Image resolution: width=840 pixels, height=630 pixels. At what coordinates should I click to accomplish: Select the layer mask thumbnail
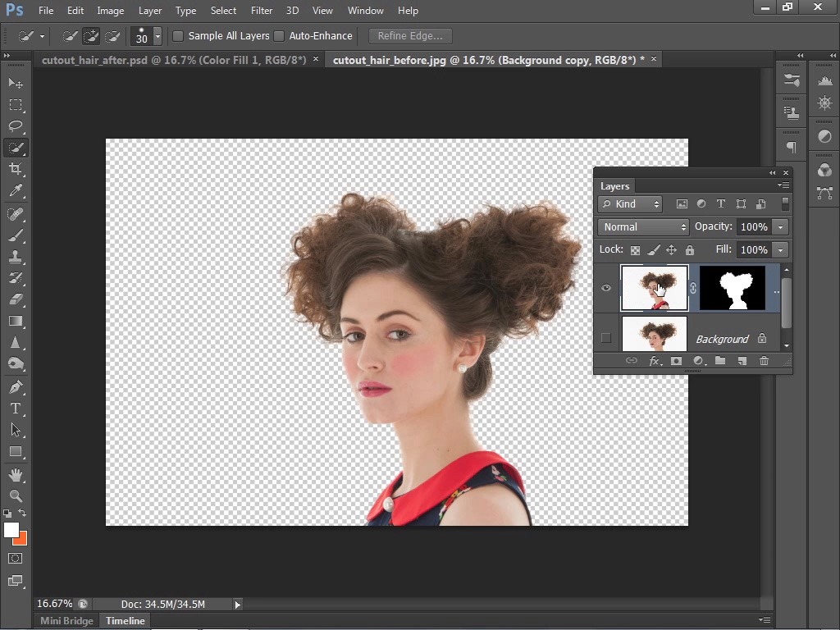pyautogui.click(x=732, y=288)
